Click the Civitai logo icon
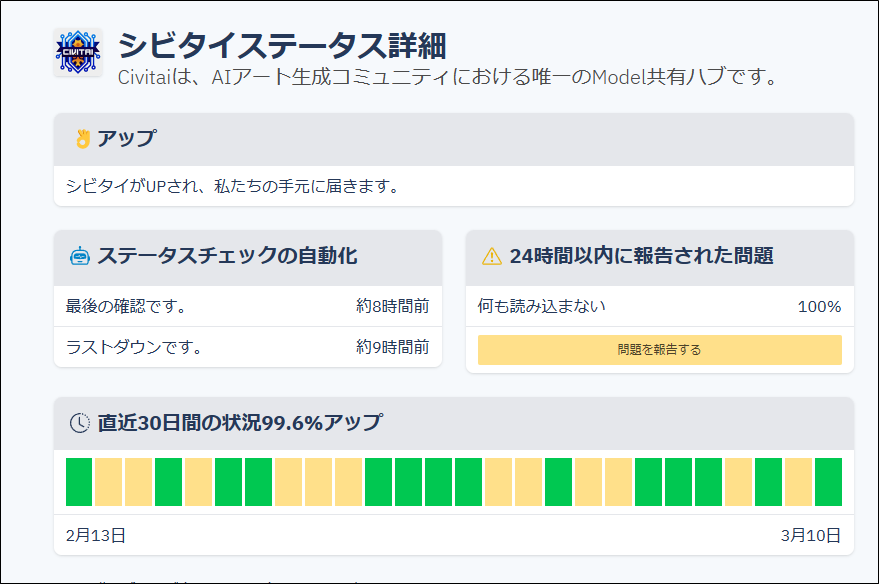 [x=78, y=52]
